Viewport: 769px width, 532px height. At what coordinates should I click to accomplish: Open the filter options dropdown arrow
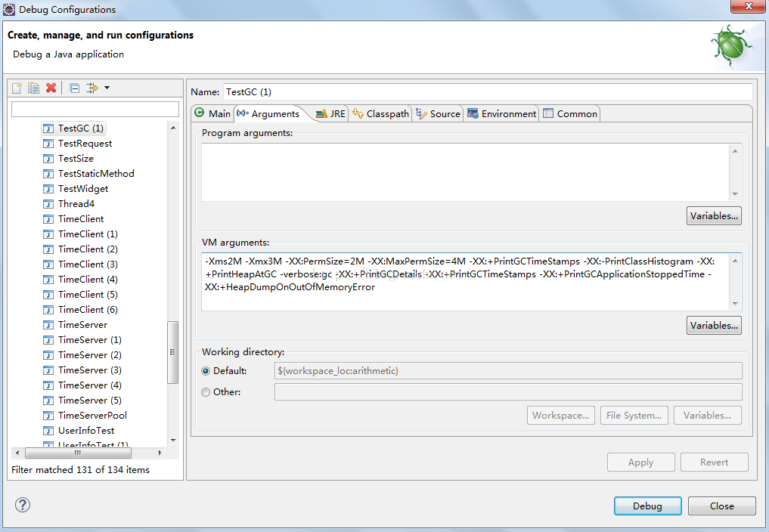[x=107, y=88]
